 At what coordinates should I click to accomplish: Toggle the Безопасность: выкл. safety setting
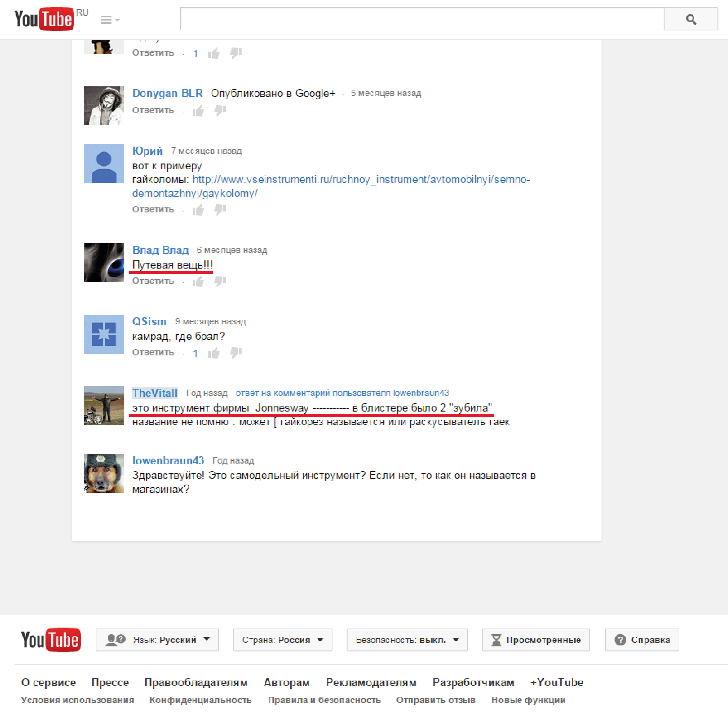click(x=407, y=639)
